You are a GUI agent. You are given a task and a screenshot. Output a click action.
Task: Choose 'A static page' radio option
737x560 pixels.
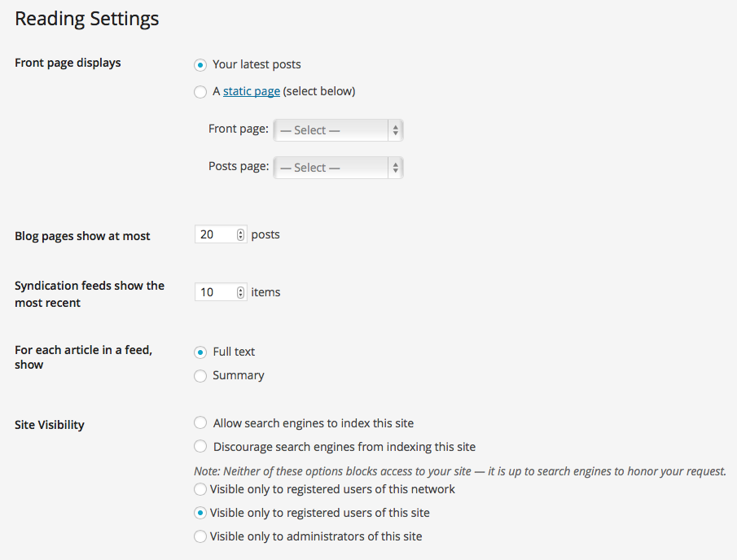(200, 92)
